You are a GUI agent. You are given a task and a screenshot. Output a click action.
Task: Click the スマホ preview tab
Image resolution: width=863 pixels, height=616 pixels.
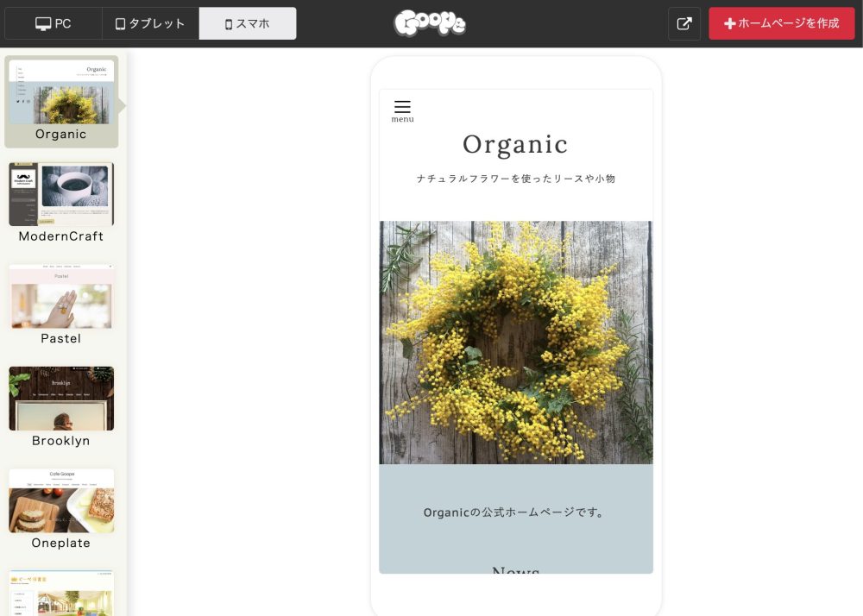click(x=248, y=23)
